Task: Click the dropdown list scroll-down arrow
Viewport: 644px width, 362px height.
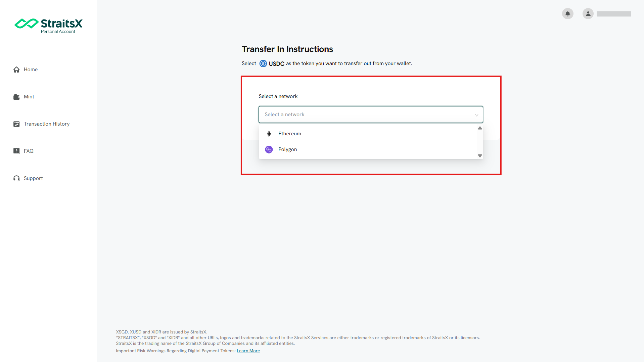Action: [x=480, y=156]
